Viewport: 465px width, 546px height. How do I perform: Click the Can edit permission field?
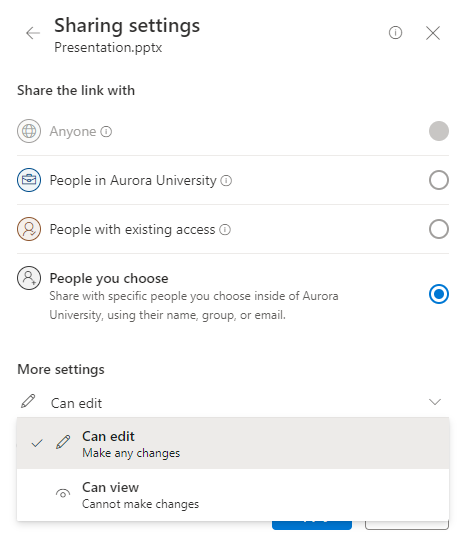(233, 403)
